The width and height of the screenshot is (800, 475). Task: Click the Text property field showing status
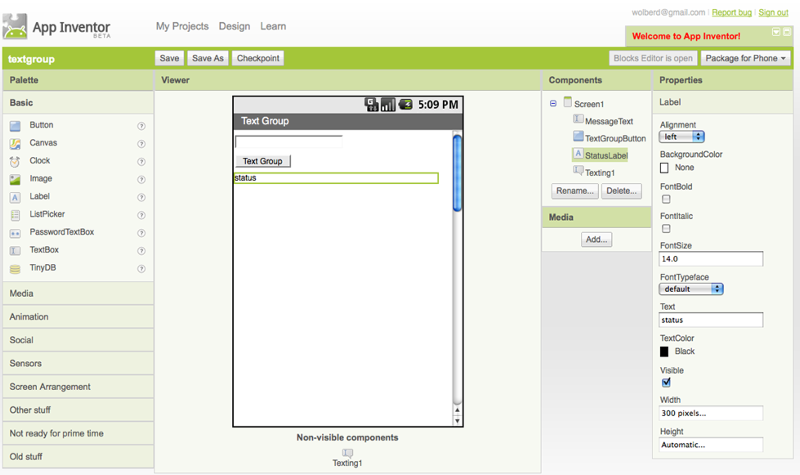click(711, 320)
